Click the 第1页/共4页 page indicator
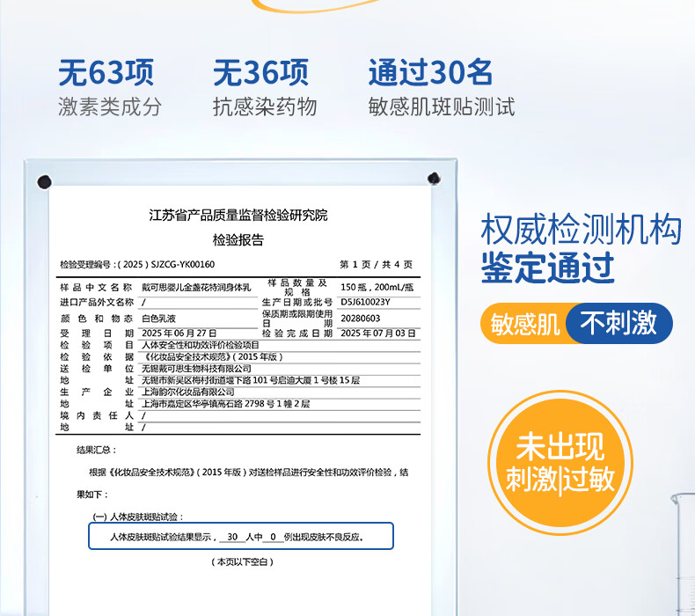 tap(376, 264)
